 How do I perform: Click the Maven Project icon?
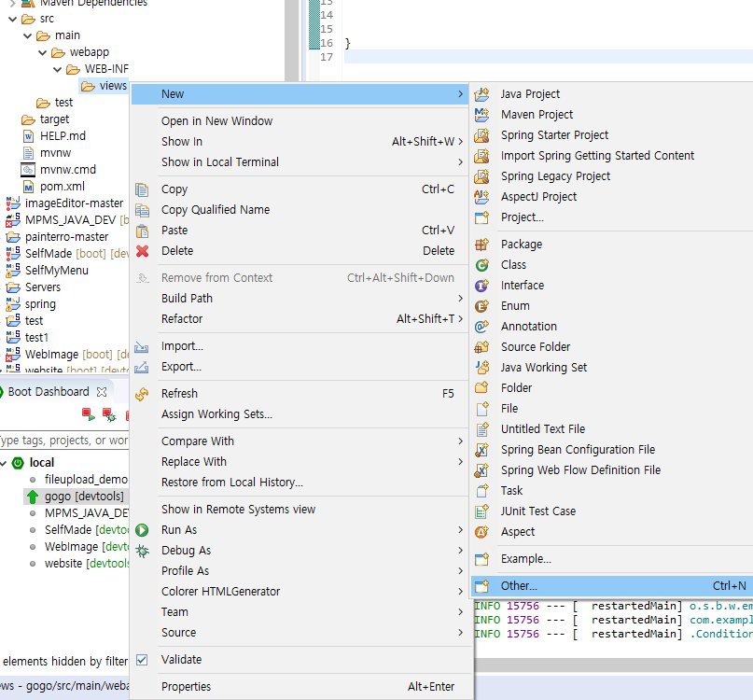coord(481,115)
